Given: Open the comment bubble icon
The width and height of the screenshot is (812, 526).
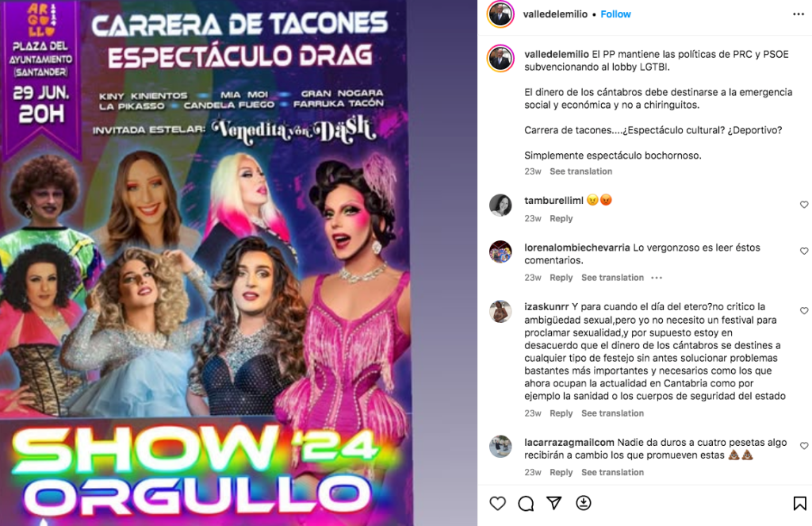Looking at the screenshot, I should (x=526, y=503).
